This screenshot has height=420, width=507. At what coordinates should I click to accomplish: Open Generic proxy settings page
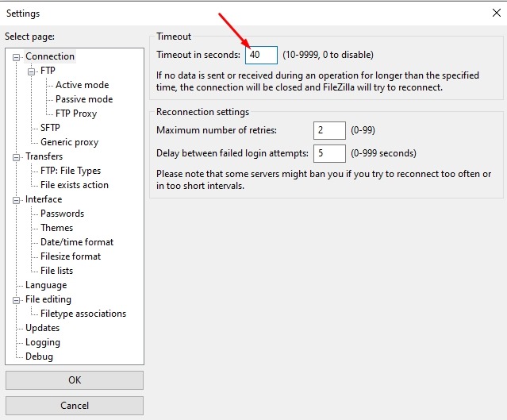[69, 142]
